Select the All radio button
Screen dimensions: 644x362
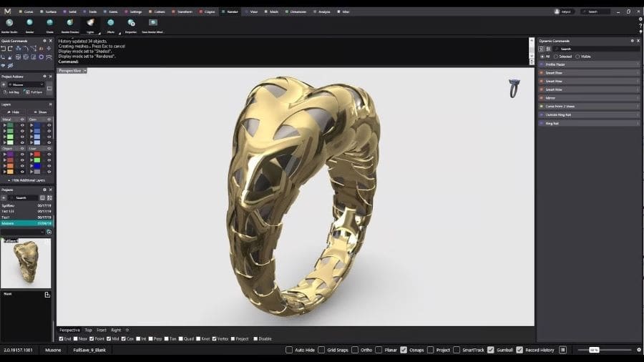[542, 57]
